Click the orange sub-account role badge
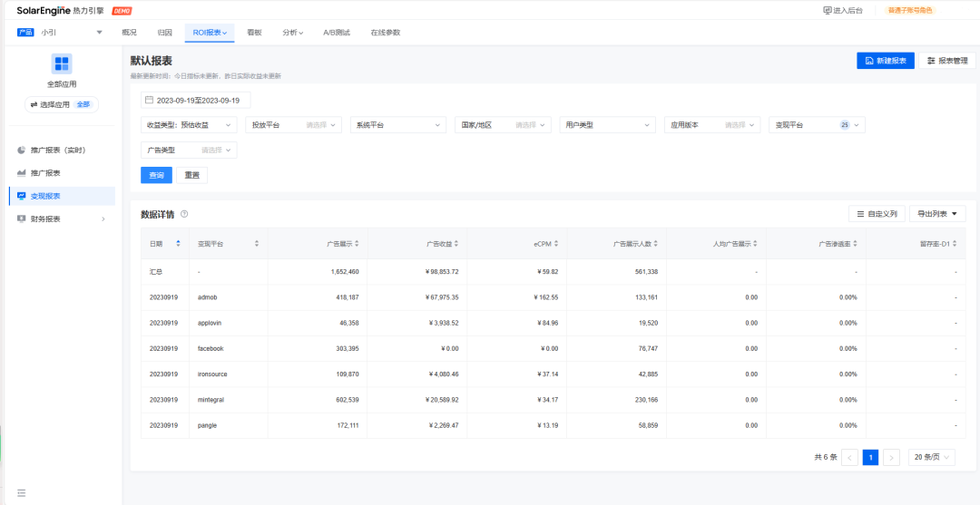Image resolution: width=980 pixels, height=505 pixels. coord(910,11)
